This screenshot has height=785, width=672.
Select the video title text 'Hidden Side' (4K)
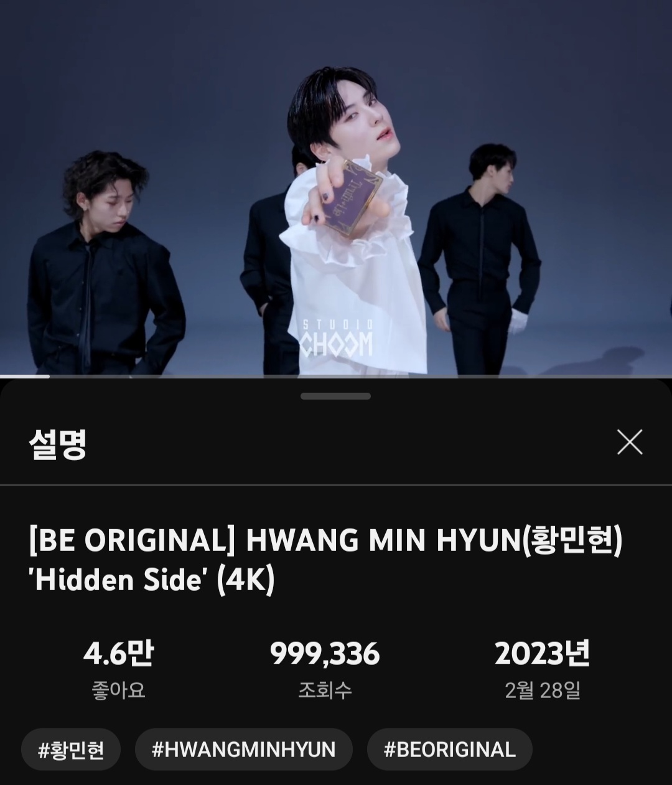point(152,580)
